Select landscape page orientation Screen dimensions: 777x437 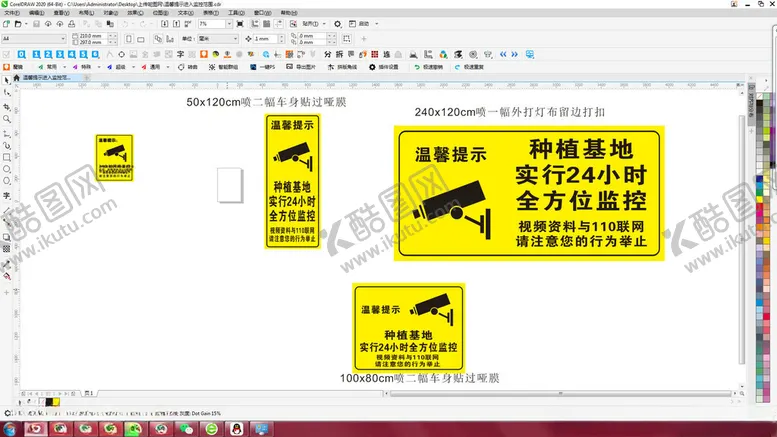tap(141, 39)
